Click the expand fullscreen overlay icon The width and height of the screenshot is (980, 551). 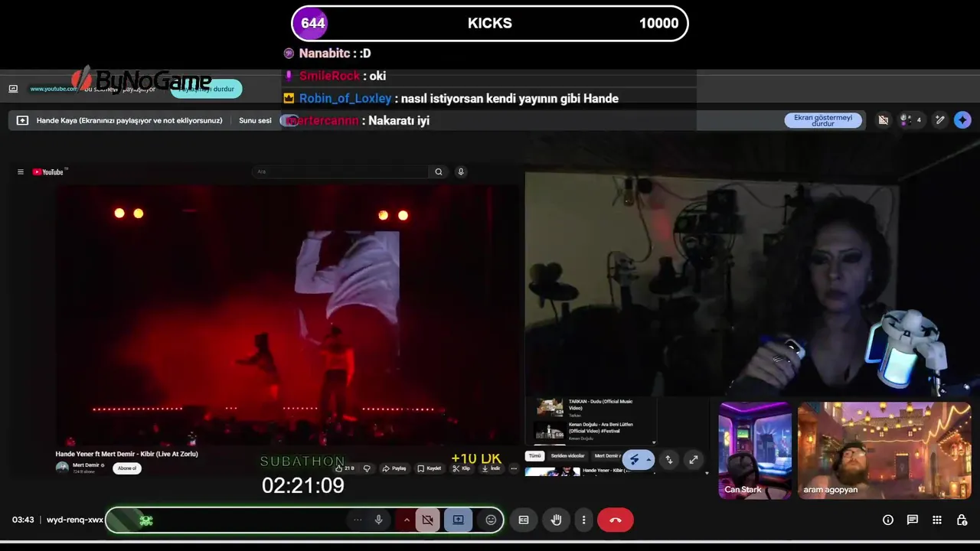(x=694, y=459)
